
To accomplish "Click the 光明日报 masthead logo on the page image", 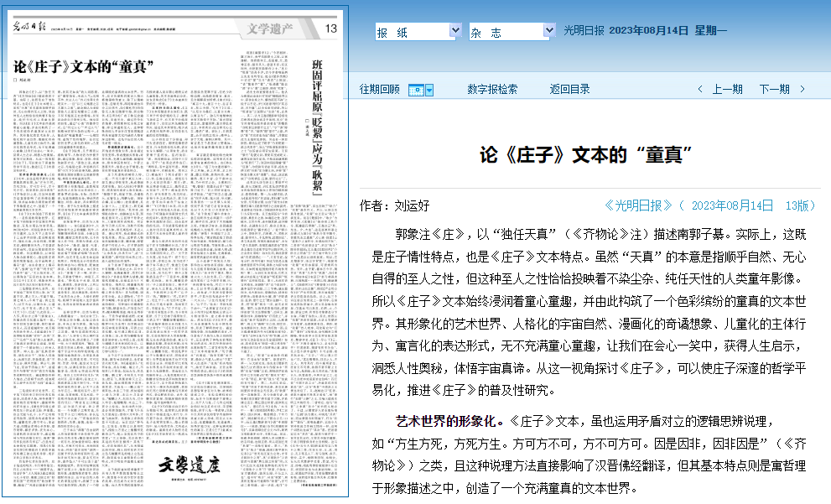I will 29,26.
